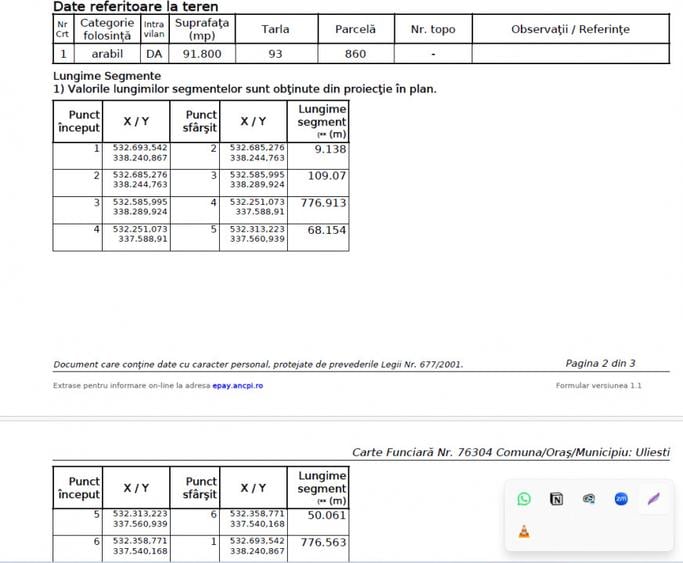Open WhatsApp from the tray overflow
The height and width of the screenshot is (563, 683).
pos(524,499)
